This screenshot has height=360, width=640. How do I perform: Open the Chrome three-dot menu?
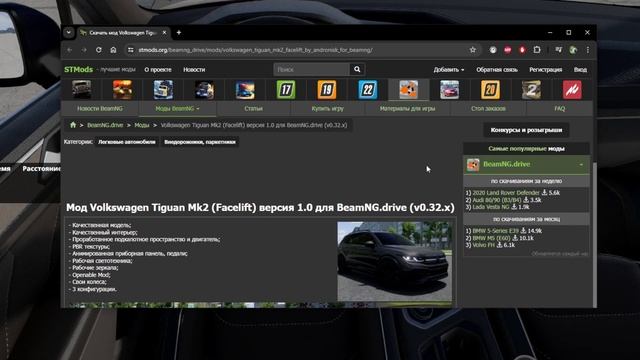coord(588,50)
